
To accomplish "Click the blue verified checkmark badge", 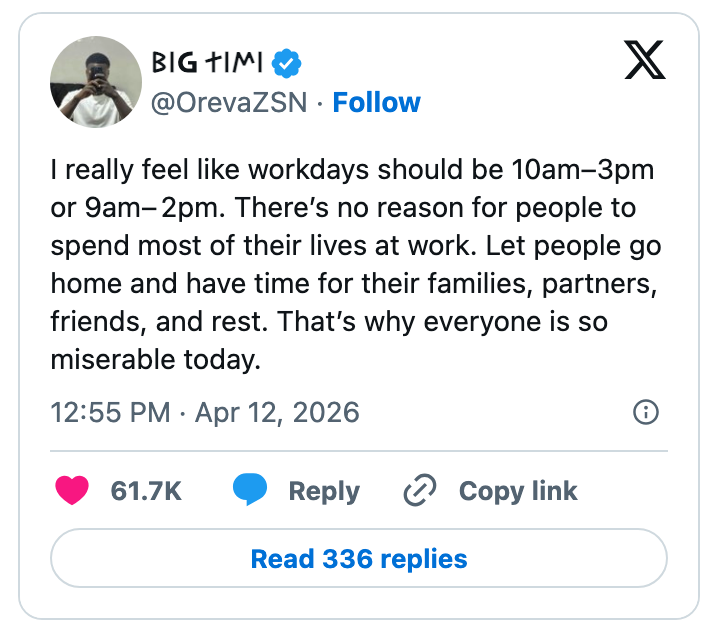I will coord(288,64).
